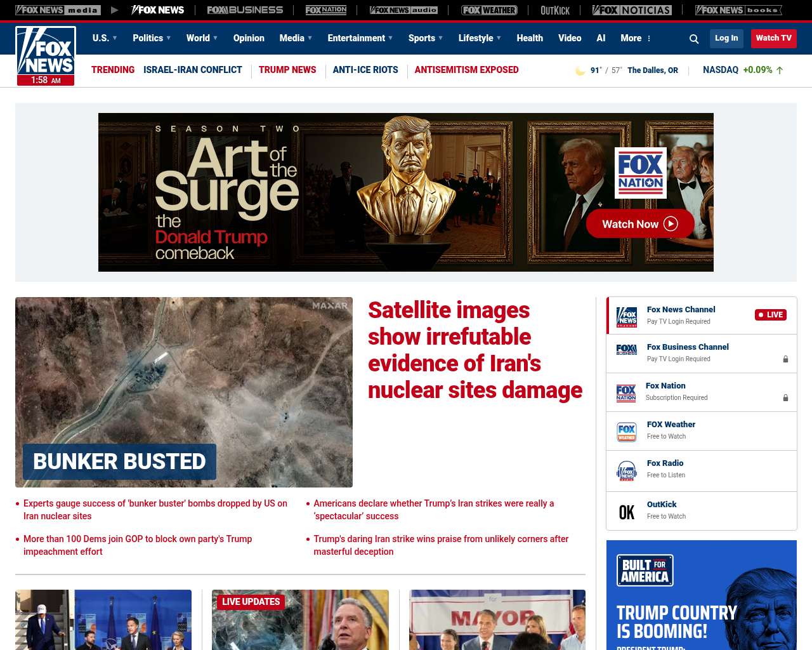Open Fox News Media logo link
This screenshot has width=812, height=650.
(58, 10)
